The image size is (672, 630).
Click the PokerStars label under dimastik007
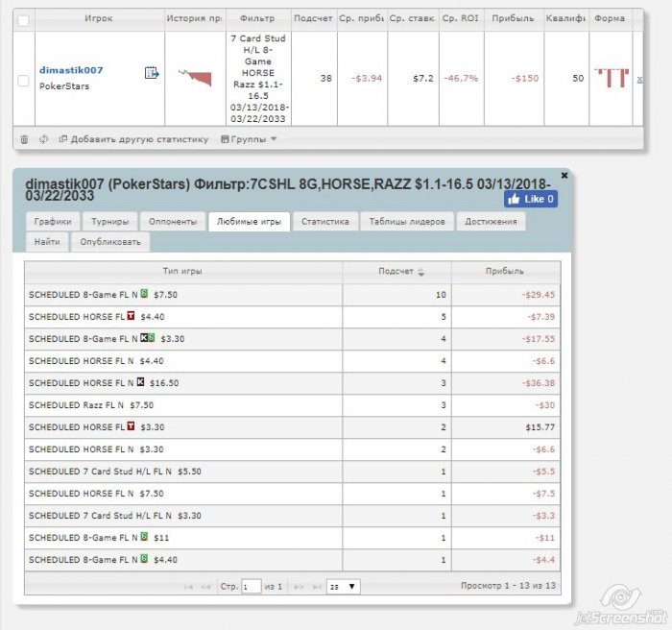pyautogui.click(x=64, y=86)
